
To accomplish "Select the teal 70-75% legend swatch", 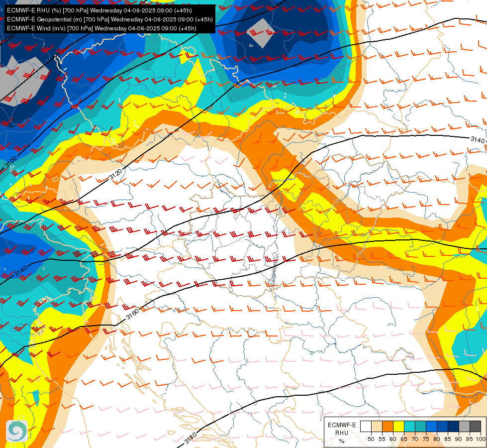I will (420, 426).
